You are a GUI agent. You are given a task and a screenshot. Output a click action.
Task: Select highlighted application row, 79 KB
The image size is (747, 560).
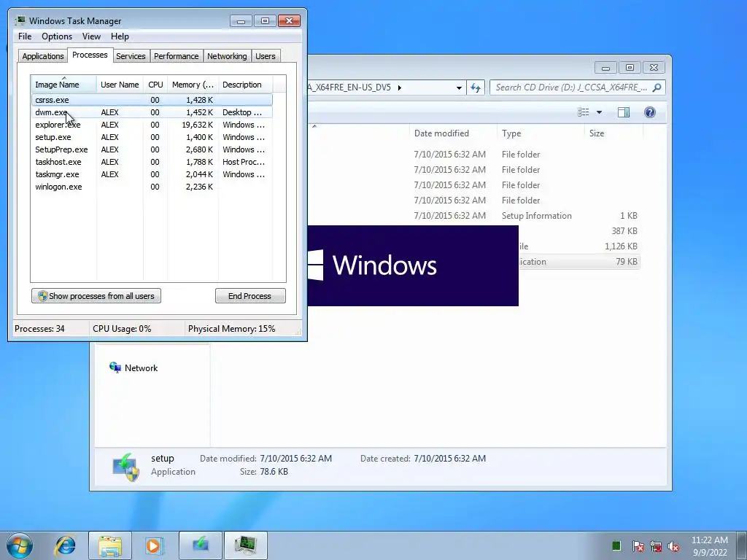[x=578, y=262]
